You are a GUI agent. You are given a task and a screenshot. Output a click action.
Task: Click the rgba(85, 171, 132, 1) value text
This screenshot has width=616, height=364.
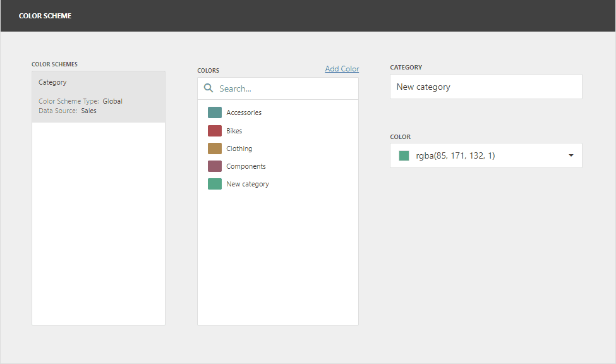456,155
